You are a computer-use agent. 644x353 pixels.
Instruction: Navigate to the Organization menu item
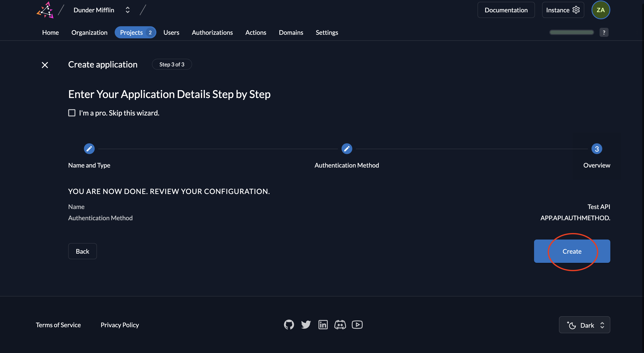89,32
